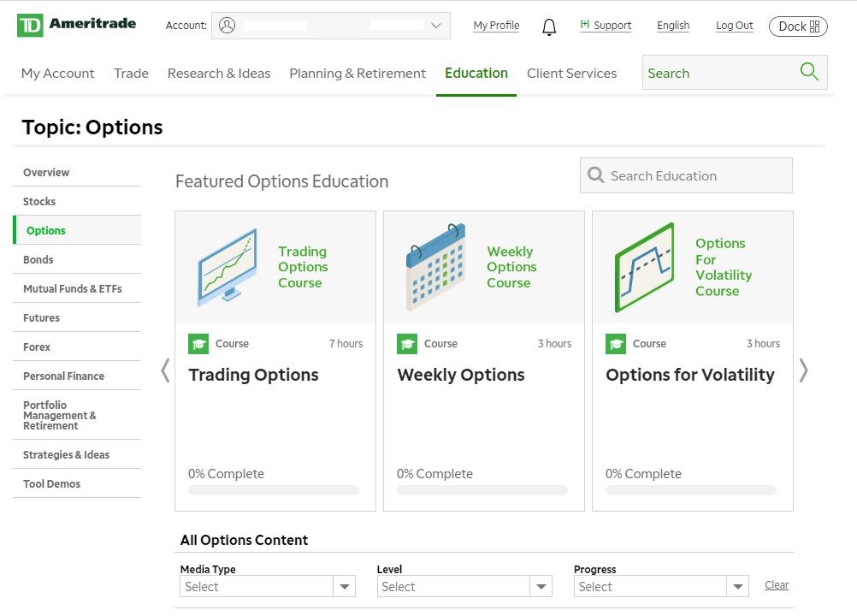Click the account user avatar icon
Screen dimensions: 857x616
click(x=228, y=25)
